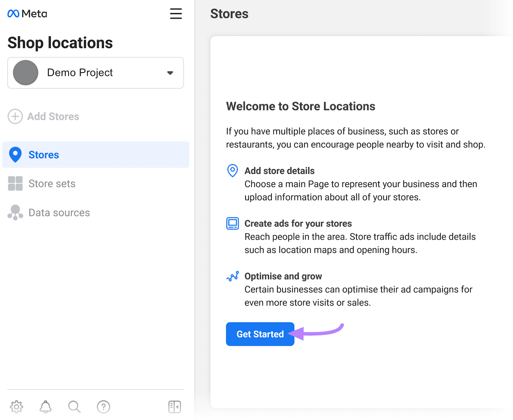Click the Get Started button

(260, 334)
